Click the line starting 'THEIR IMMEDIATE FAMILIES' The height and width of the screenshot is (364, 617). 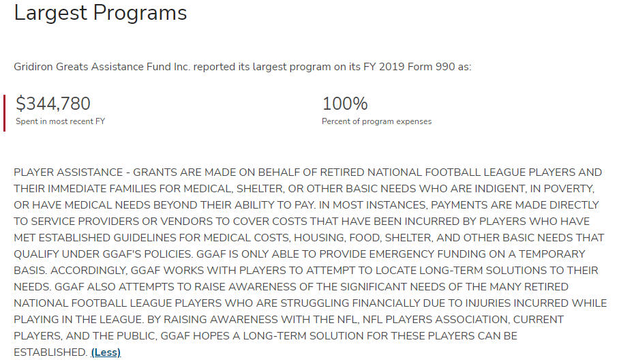click(304, 189)
